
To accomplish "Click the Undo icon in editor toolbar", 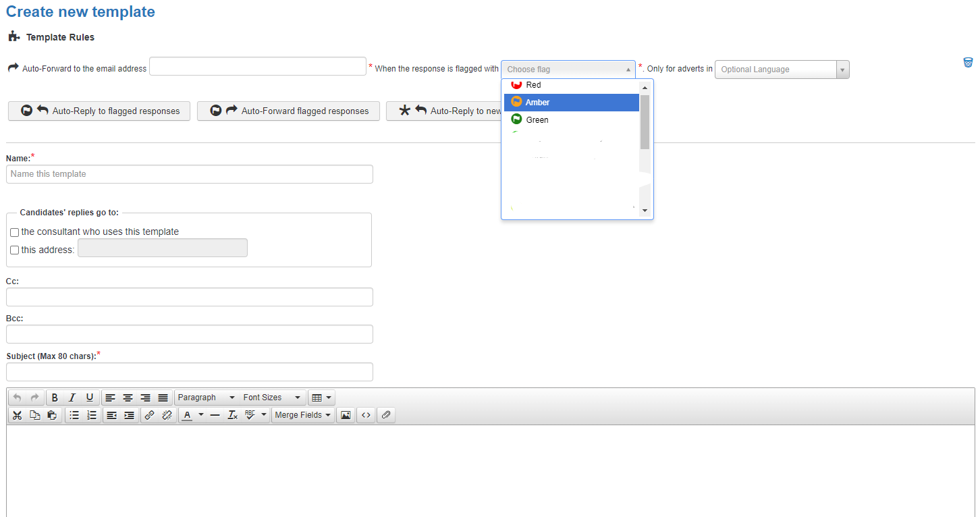I will click(18, 398).
